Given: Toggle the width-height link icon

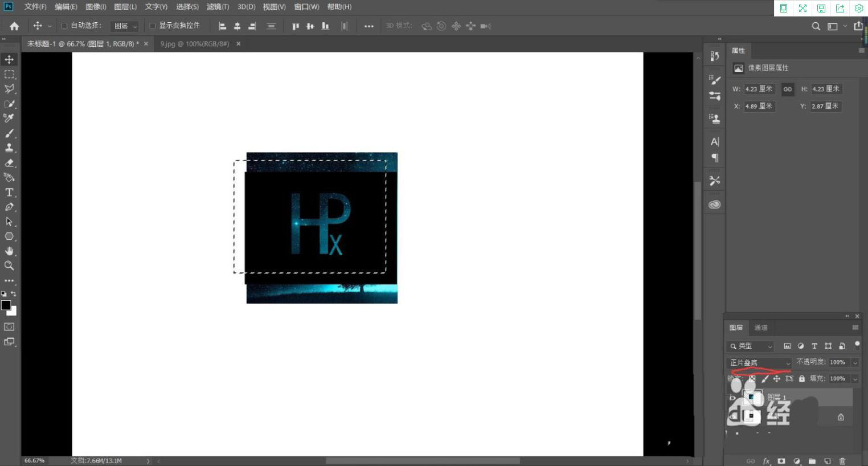Looking at the screenshot, I should pos(787,89).
